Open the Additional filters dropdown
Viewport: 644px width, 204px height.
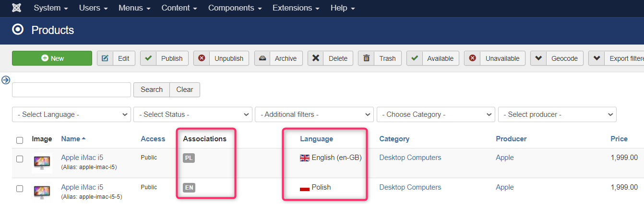coord(314,114)
